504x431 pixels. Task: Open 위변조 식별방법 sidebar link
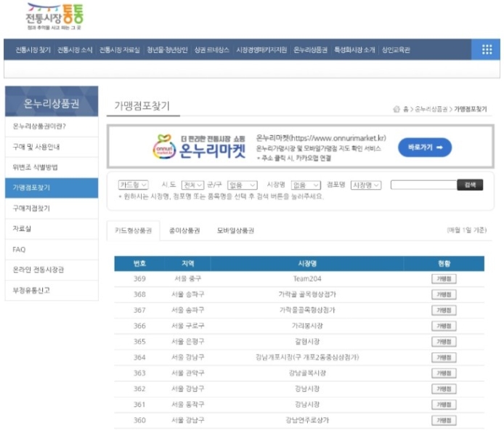point(52,167)
